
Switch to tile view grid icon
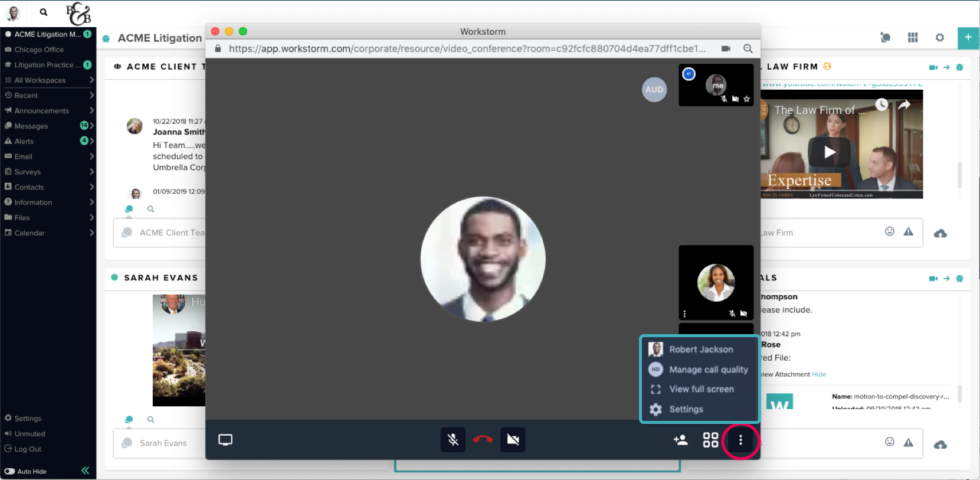click(x=710, y=440)
